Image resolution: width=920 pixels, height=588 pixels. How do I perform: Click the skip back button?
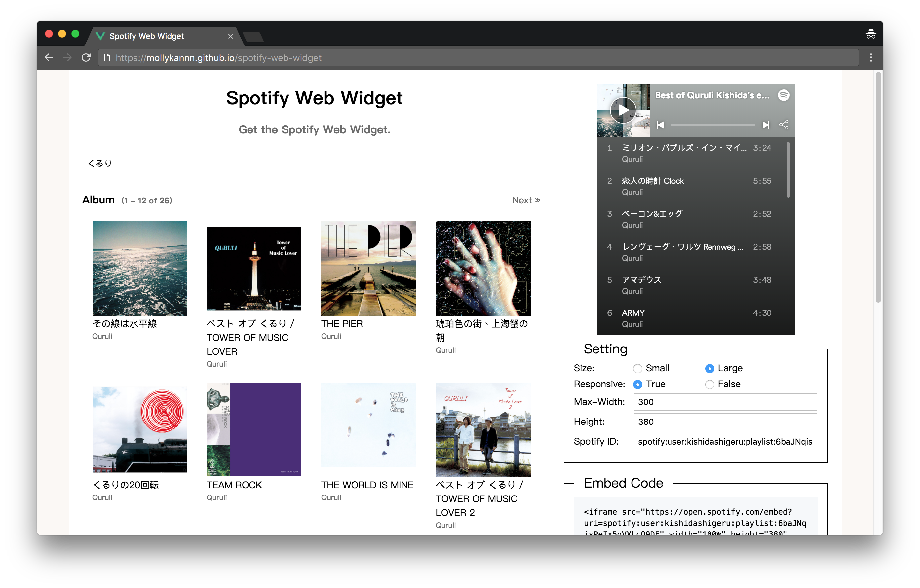click(x=660, y=125)
